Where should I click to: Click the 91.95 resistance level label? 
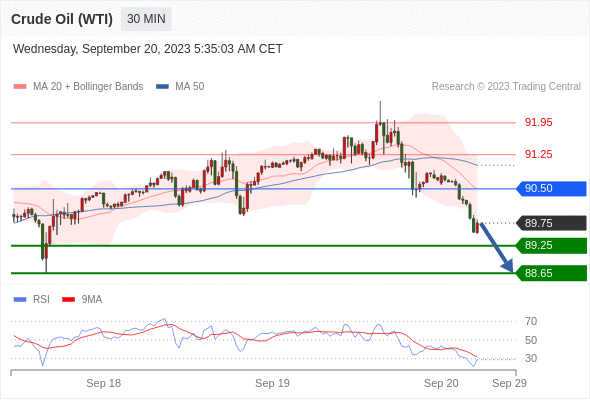tap(538, 122)
